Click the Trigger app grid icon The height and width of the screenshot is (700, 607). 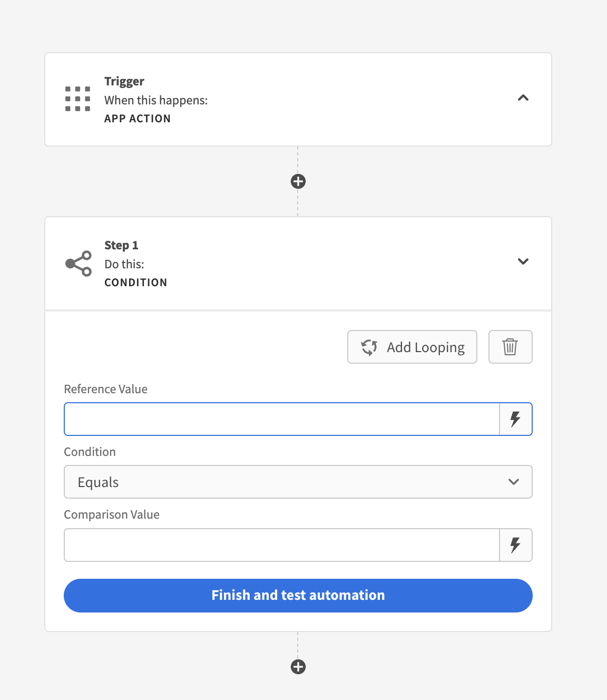tap(77, 99)
